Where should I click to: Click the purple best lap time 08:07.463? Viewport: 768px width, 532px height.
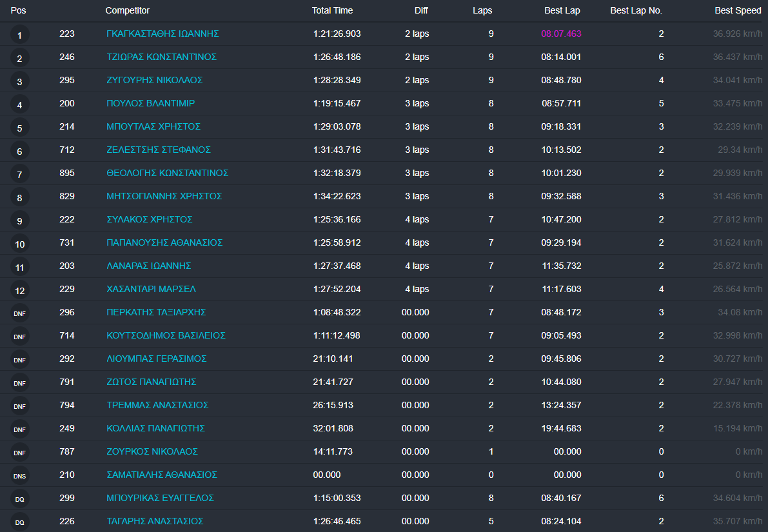pyautogui.click(x=561, y=34)
